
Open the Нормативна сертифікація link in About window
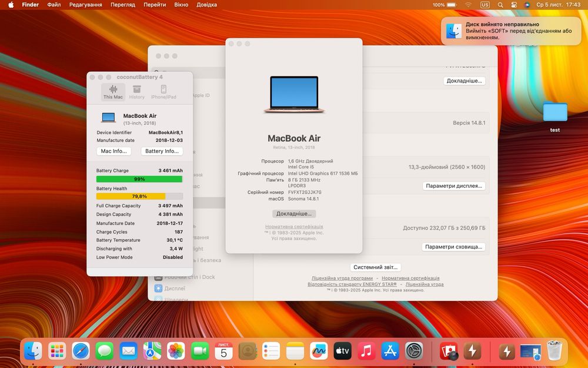(x=294, y=227)
